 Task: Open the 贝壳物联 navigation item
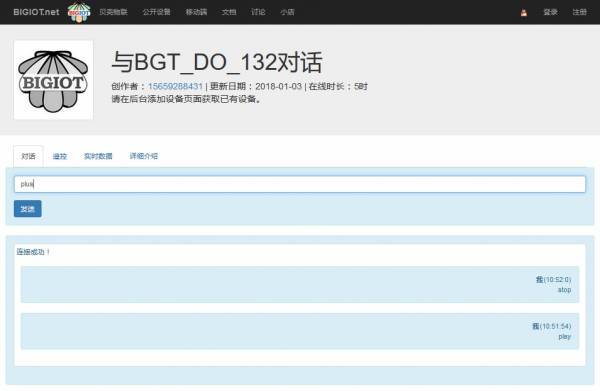click(x=113, y=12)
